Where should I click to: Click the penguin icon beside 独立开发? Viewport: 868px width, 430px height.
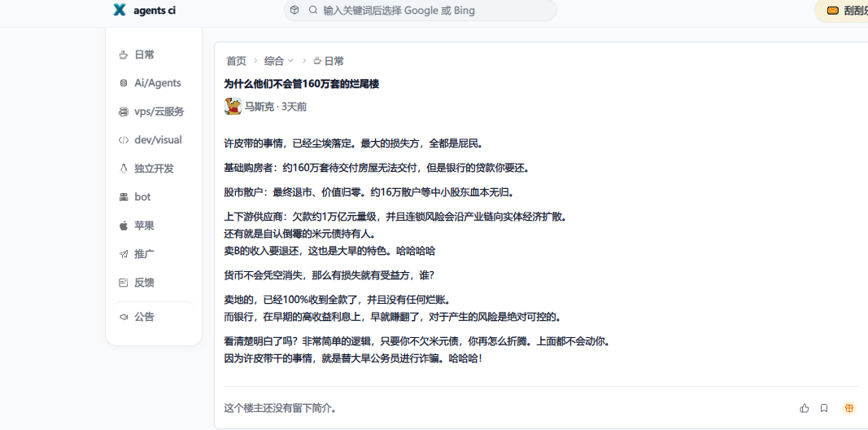pyautogui.click(x=124, y=169)
